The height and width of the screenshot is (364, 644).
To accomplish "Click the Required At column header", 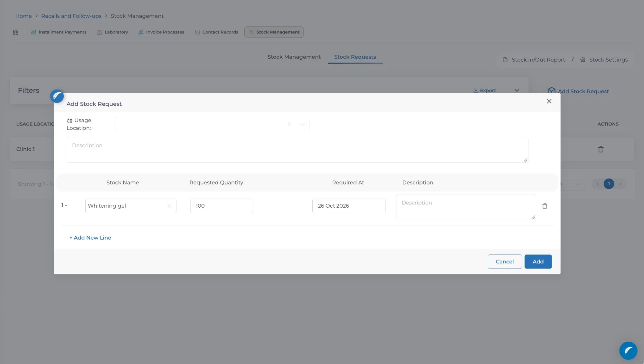I will 348,182.
